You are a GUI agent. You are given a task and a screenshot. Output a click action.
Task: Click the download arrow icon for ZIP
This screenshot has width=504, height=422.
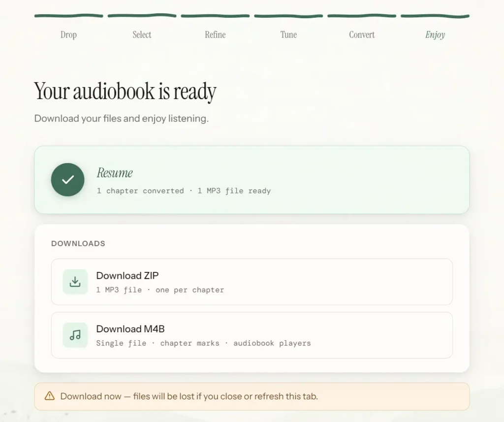(75, 282)
